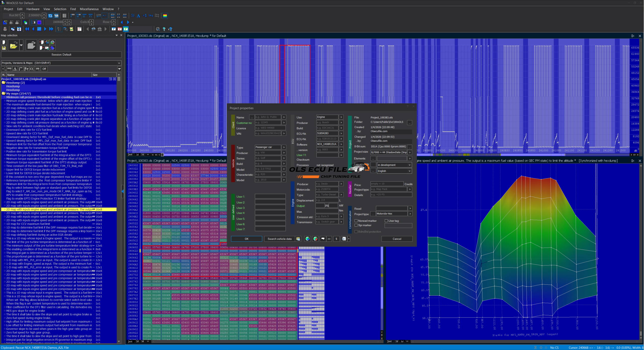Open the Hardware menu
The height and width of the screenshot is (350, 644).
click(x=33, y=9)
